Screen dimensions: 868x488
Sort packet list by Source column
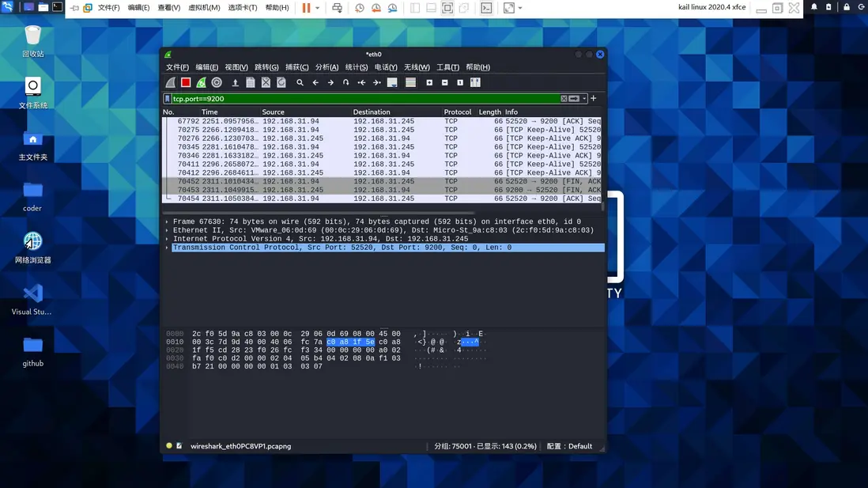[306, 112]
